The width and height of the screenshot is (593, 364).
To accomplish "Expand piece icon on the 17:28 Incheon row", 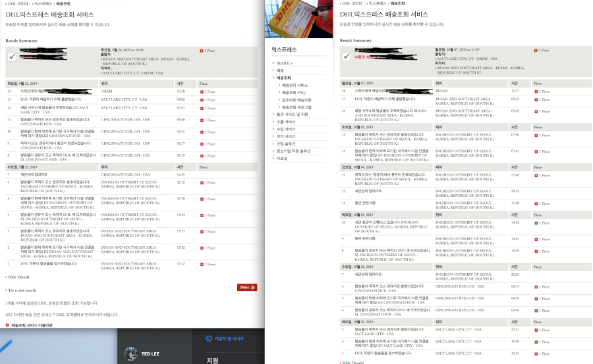I will click(x=536, y=204).
